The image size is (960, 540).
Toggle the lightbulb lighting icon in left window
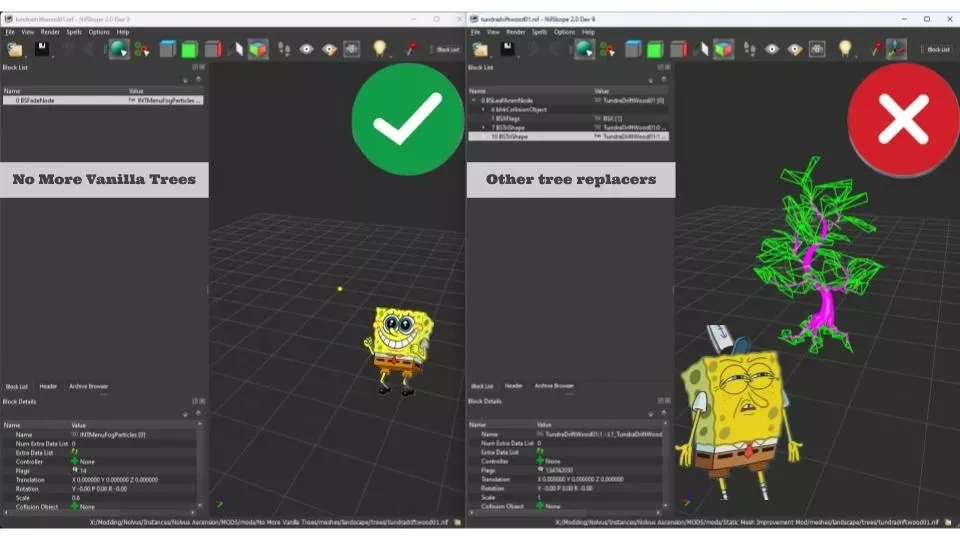[x=380, y=48]
